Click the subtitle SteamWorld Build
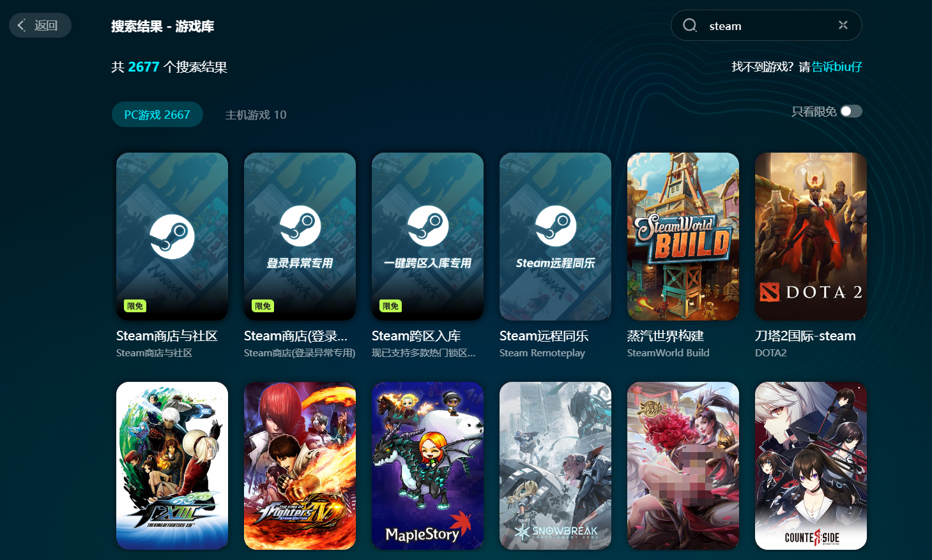The height and width of the screenshot is (560, 932). tap(668, 353)
